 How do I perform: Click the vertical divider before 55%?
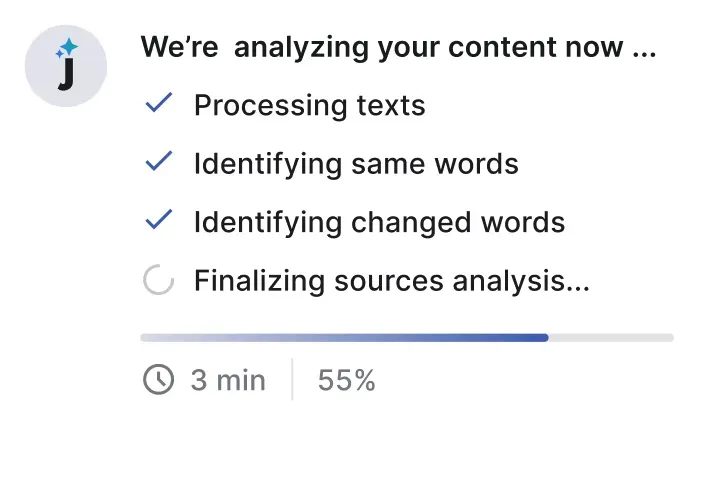click(292, 379)
